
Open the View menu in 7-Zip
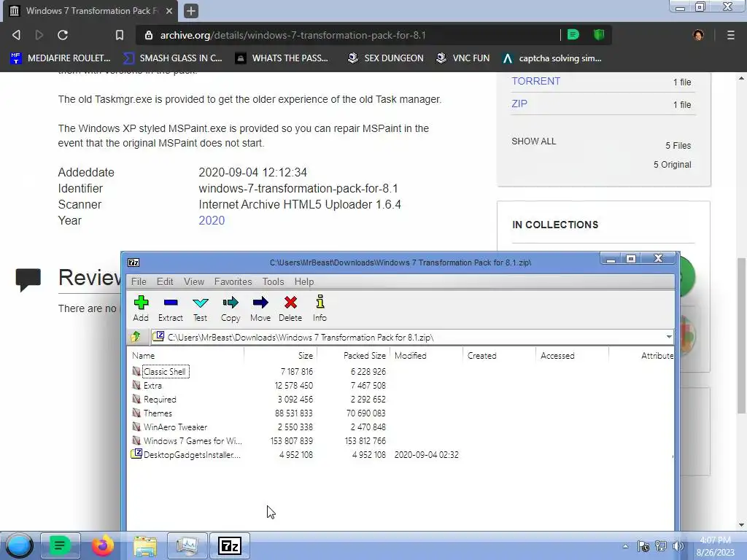coord(194,281)
